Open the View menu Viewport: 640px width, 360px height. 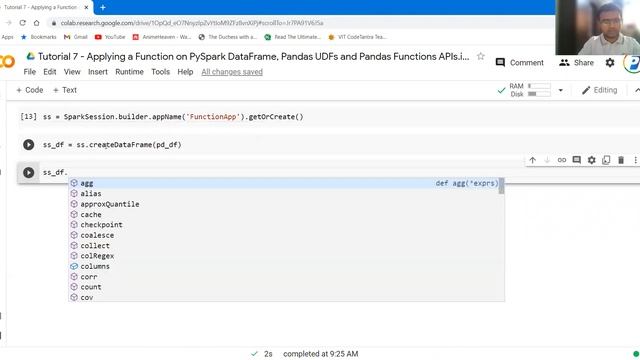coord(72,72)
